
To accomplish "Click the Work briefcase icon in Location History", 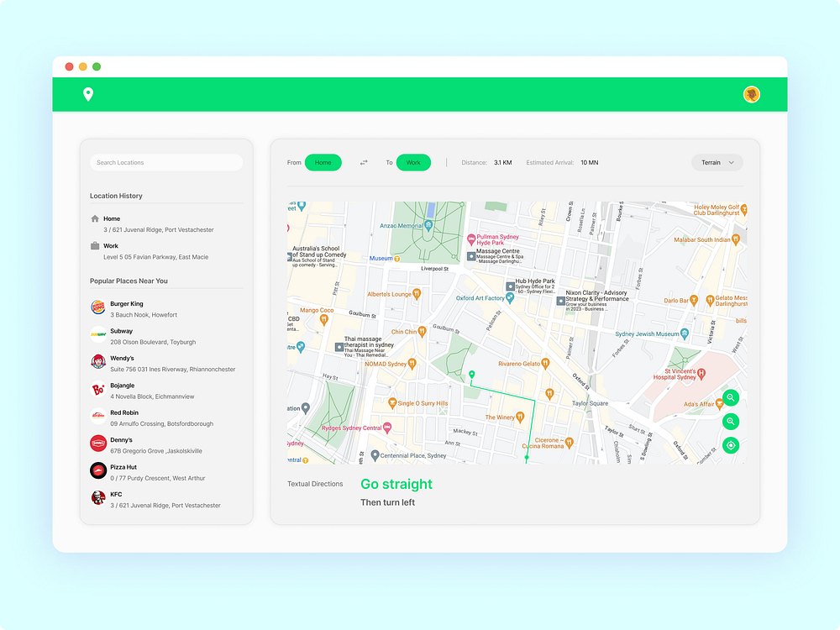I will coord(96,245).
